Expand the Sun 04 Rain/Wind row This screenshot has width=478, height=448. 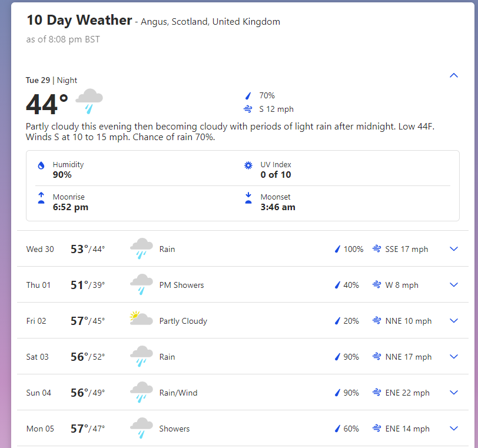coord(453,393)
